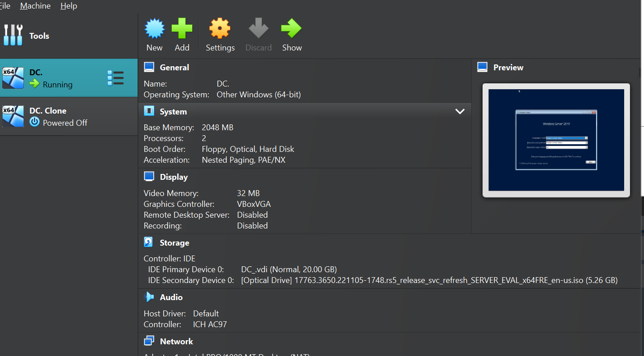
Task: Click the Base Memory value 2048 MB
Action: tap(217, 128)
